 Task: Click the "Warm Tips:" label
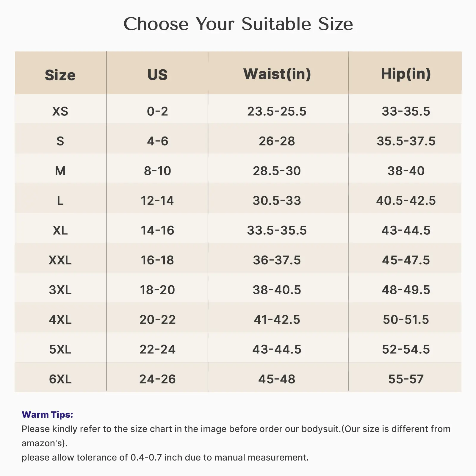(47, 414)
